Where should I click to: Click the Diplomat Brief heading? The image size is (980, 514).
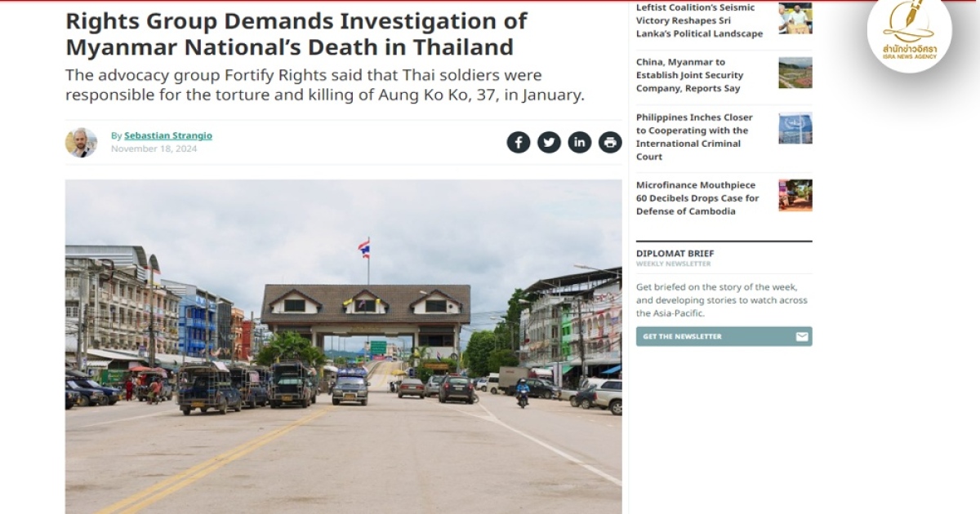tap(675, 254)
